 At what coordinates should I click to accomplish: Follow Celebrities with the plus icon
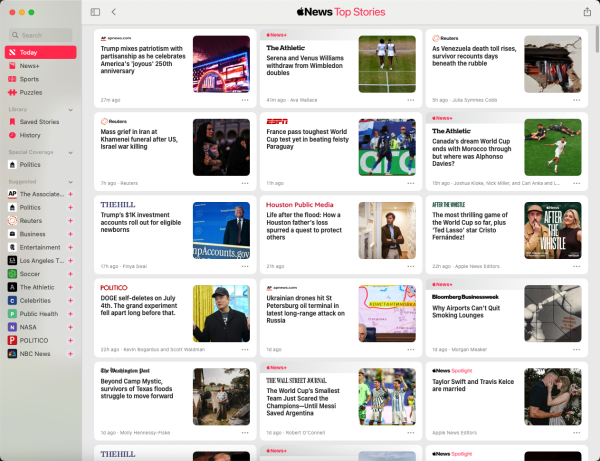pos(70,301)
